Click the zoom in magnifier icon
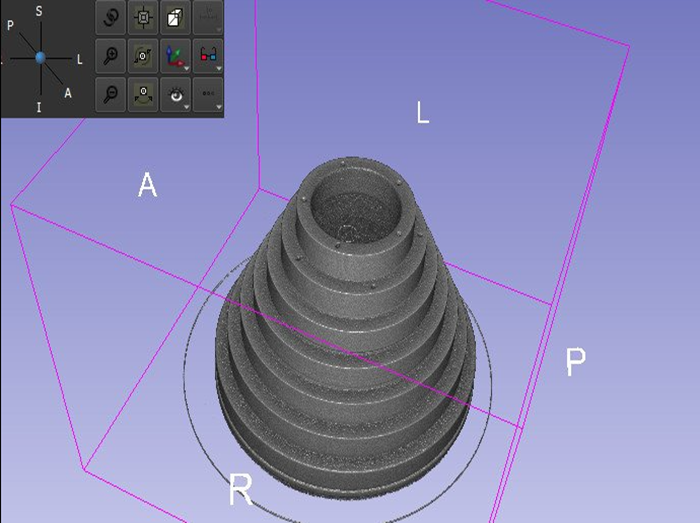The image size is (700, 523). coord(110,56)
